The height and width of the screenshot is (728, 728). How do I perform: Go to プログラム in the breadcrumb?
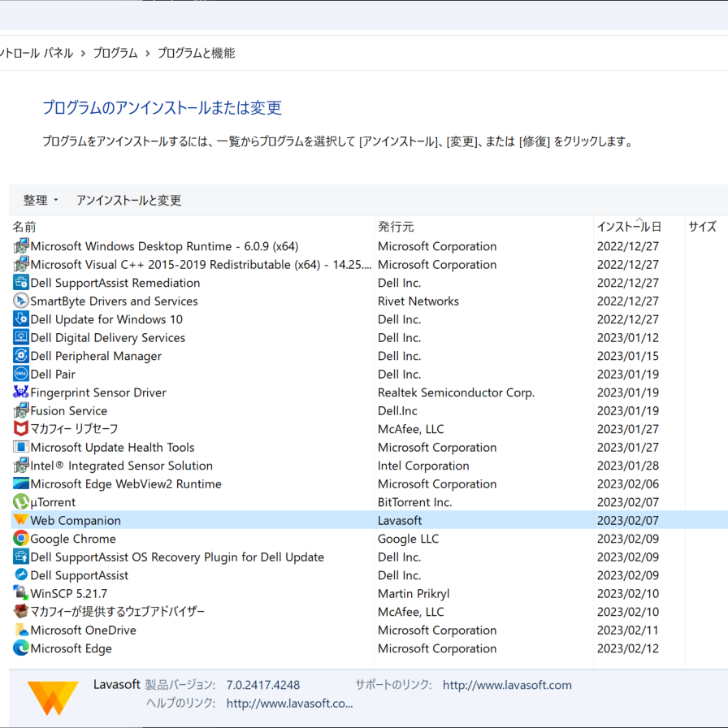pos(115,53)
